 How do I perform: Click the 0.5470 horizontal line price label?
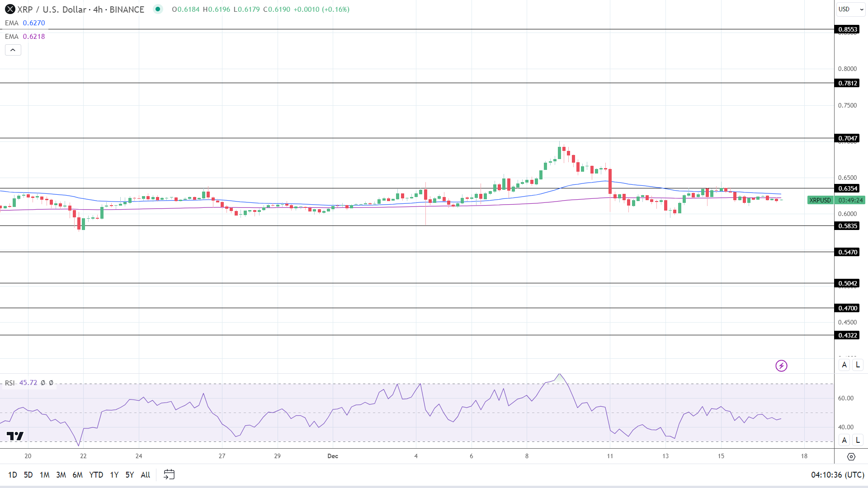(848, 252)
